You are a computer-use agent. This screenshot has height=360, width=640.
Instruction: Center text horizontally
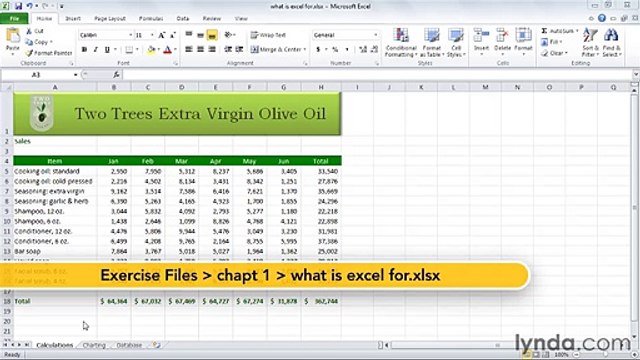[200, 49]
